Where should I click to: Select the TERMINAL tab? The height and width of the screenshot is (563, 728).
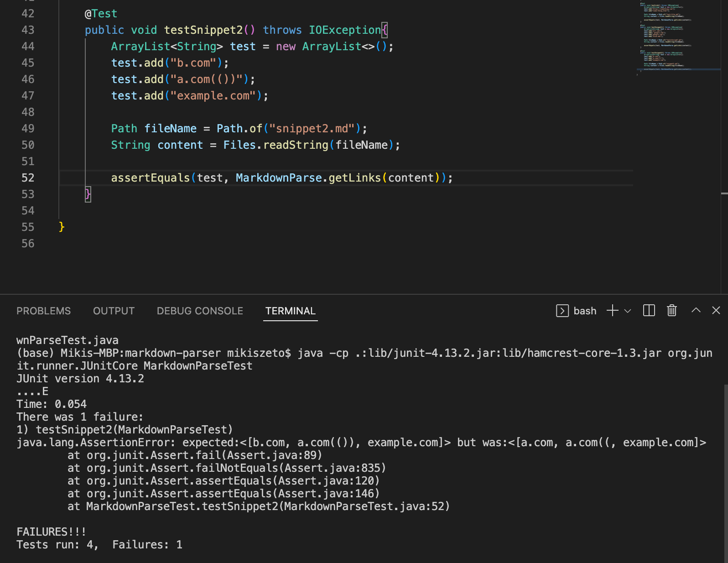tap(291, 311)
